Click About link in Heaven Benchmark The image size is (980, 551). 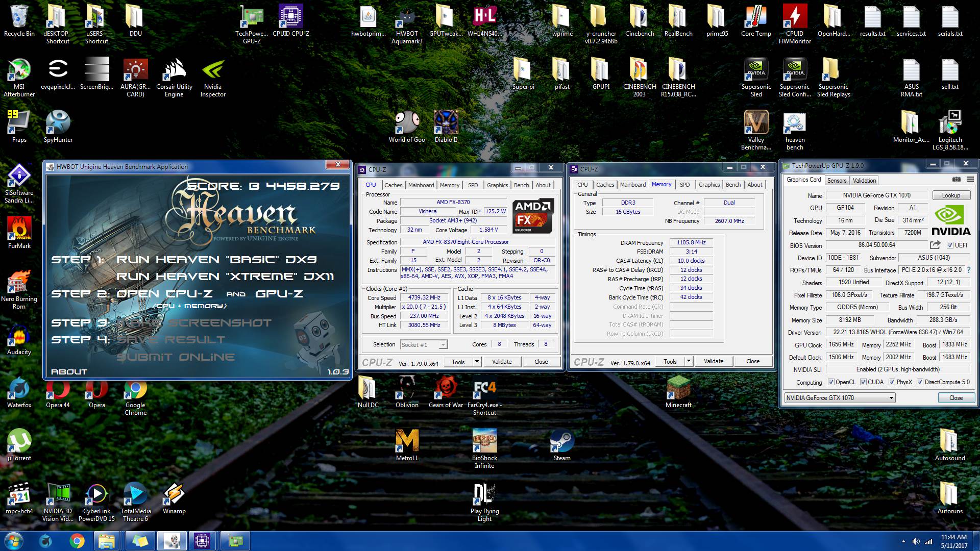pyautogui.click(x=69, y=372)
